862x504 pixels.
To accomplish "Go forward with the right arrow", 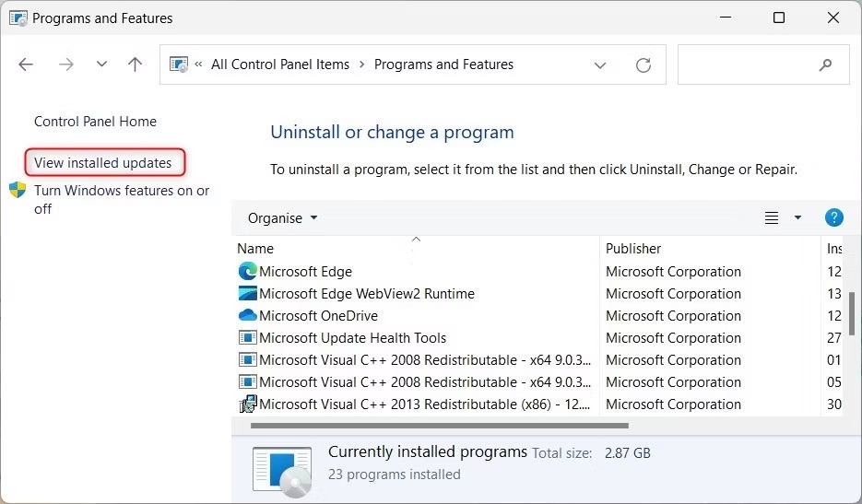I will coord(66,64).
